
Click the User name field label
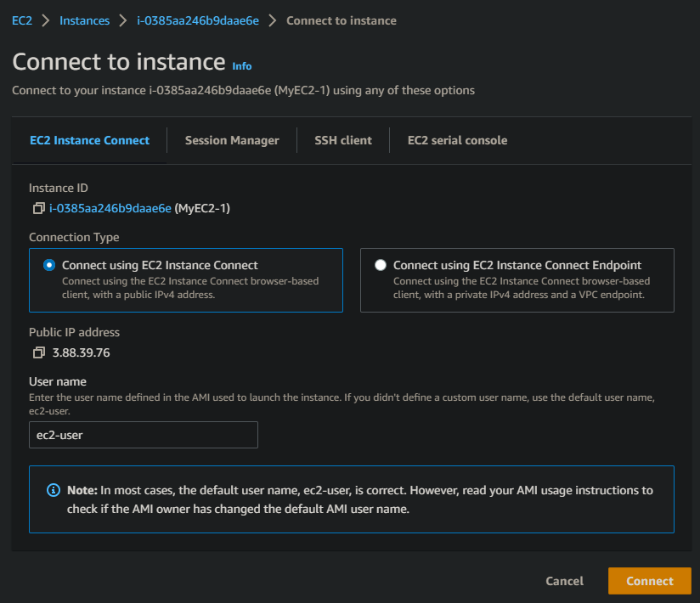click(x=58, y=381)
